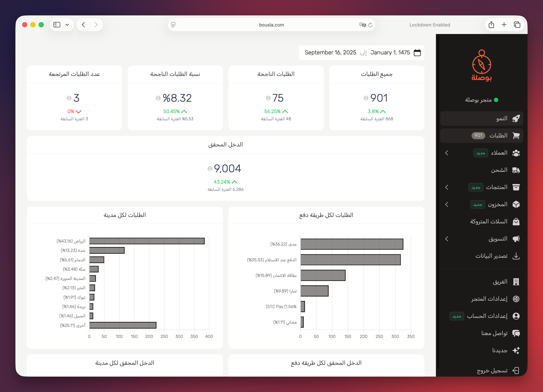Click the Safari share icon
The image size is (543, 392).
pyautogui.click(x=491, y=25)
